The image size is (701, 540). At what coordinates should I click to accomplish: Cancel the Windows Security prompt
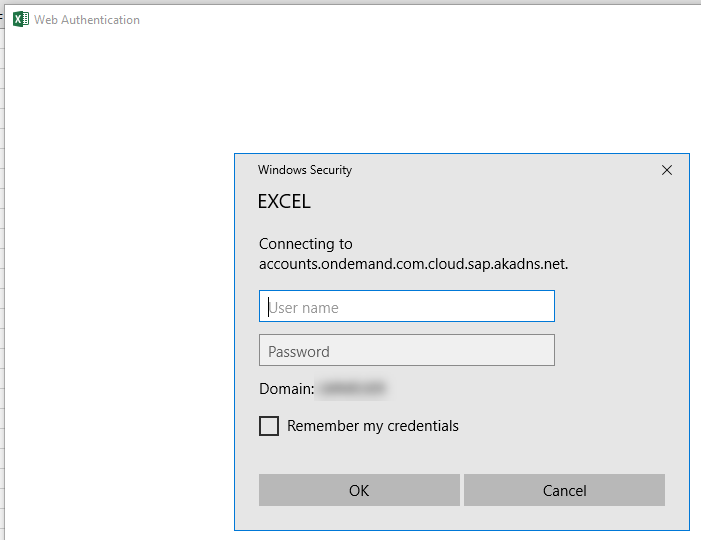tap(564, 490)
